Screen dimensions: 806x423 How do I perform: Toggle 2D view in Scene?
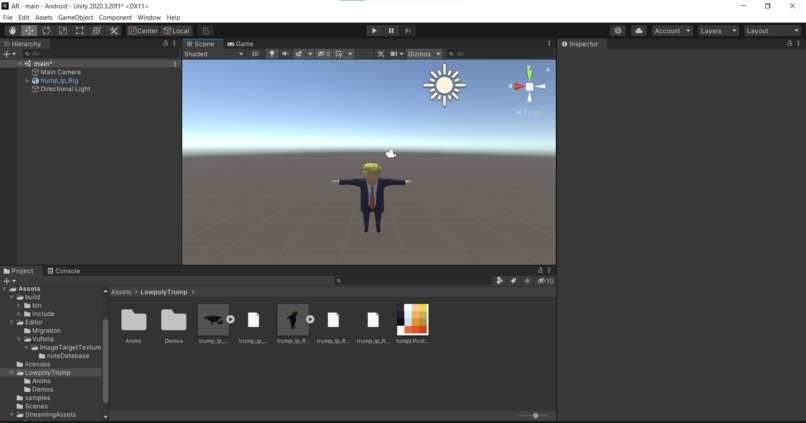pos(255,54)
